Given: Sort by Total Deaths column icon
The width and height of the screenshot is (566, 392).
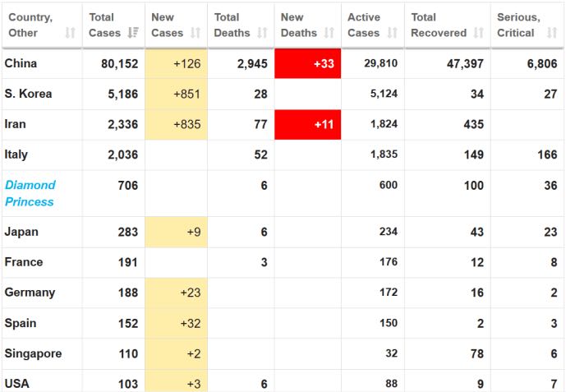Looking at the screenshot, I should coord(262,33).
